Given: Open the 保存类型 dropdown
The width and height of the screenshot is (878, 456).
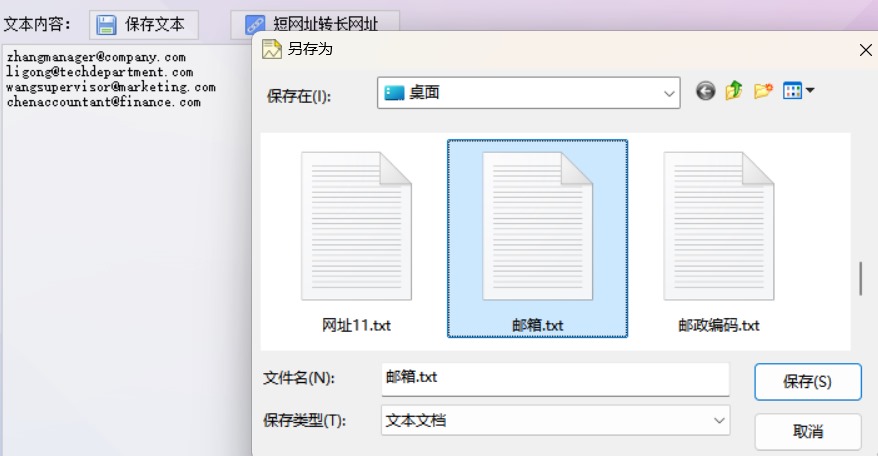Looking at the screenshot, I should coord(555,421).
